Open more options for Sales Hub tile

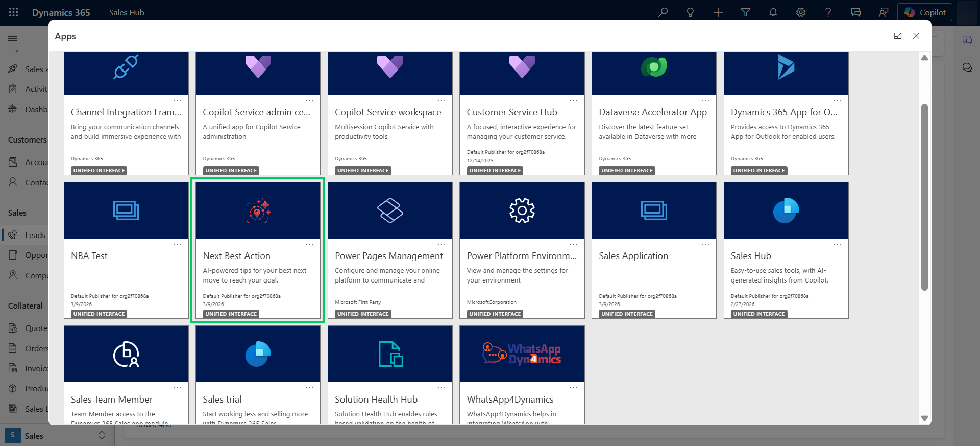[x=838, y=244]
